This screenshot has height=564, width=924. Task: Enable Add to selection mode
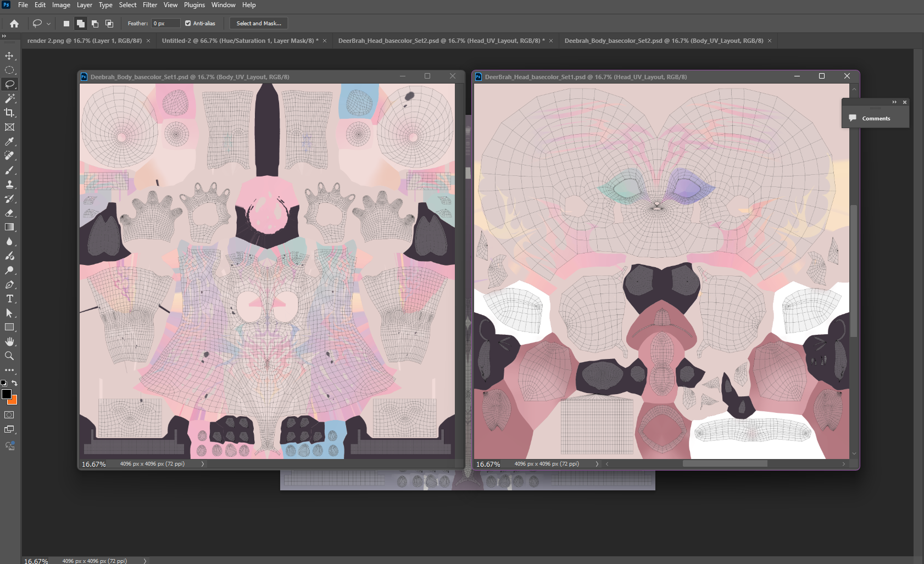pos(81,23)
